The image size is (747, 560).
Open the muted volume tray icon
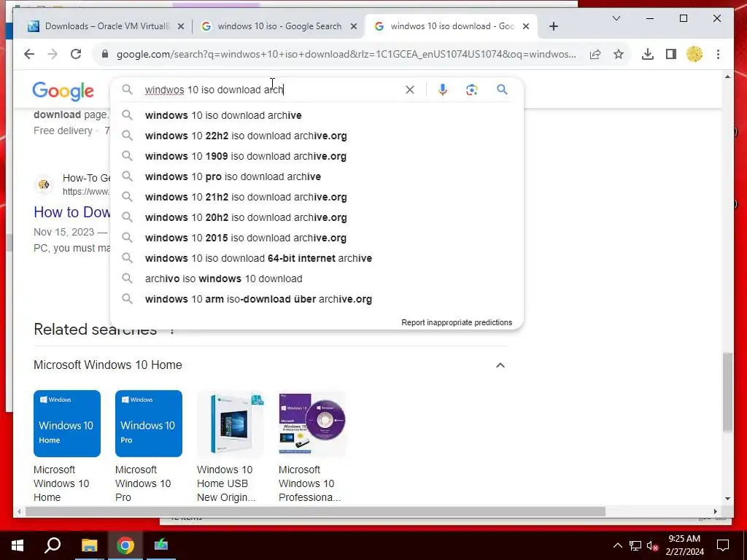click(x=653, y=545)
